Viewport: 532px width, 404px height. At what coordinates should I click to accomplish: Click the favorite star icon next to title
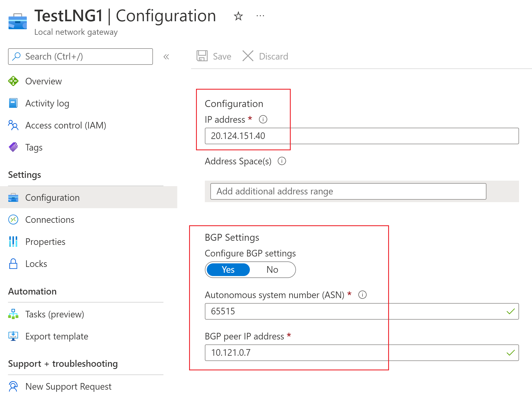click(238, 16)
